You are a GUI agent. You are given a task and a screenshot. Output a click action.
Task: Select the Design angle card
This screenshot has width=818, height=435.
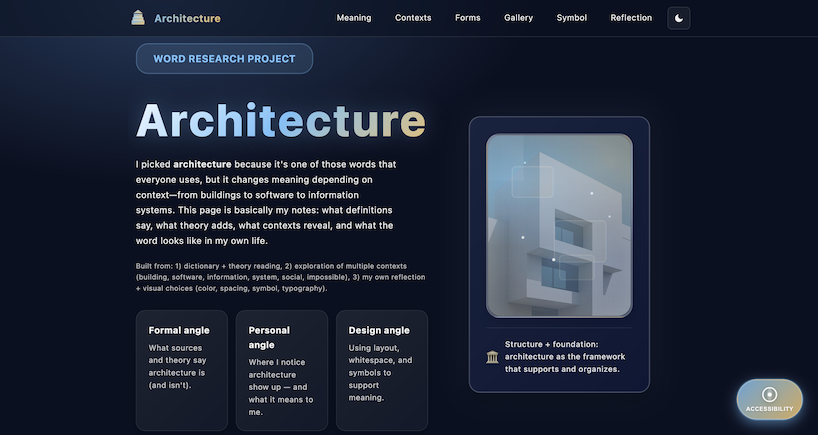point(381,370)
